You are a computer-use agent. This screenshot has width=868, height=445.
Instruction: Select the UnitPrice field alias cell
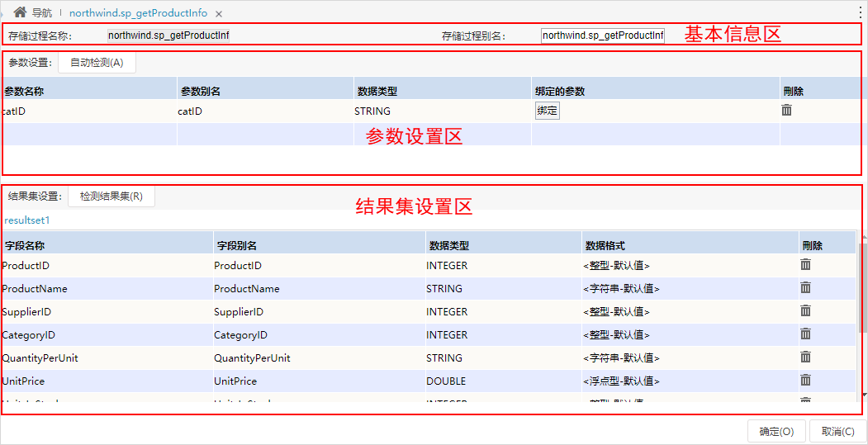(319, 381)
